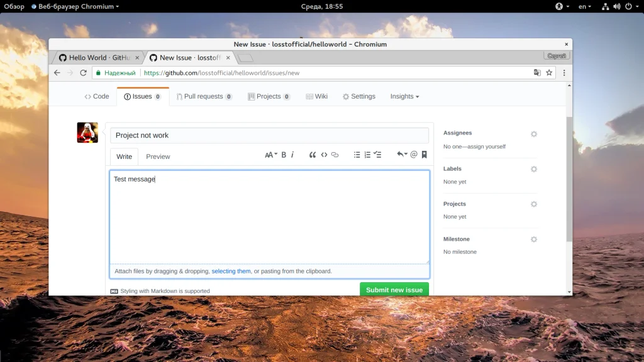Mention a user with @ icon
This screenshot has width=644, height=362.
tap(414, 155)
